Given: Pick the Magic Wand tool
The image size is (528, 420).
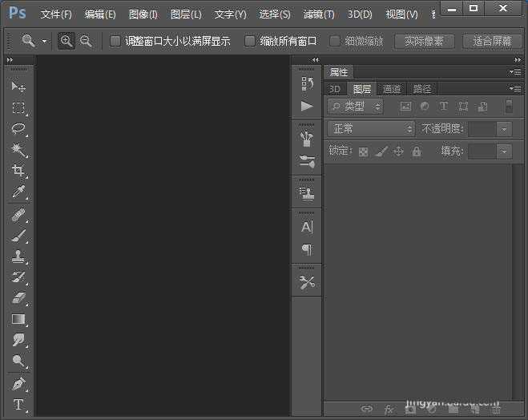Looking at the screenshot, I should [18, 150].
